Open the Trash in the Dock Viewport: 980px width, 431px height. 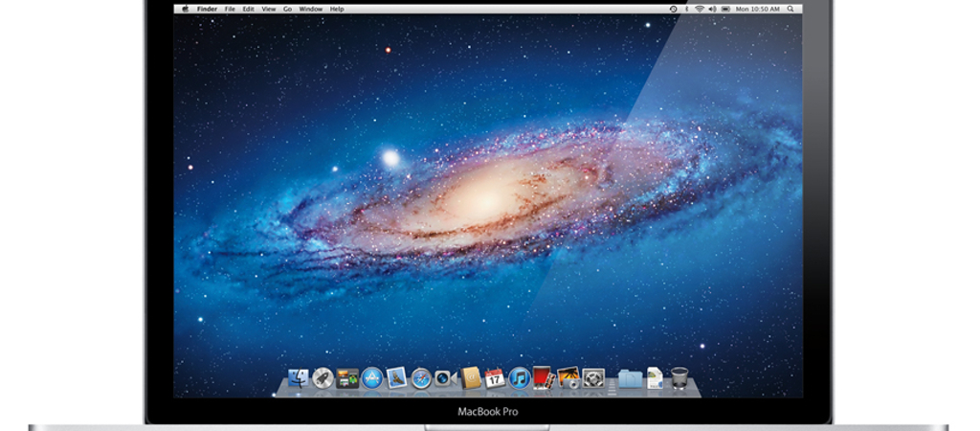point(679,377)
